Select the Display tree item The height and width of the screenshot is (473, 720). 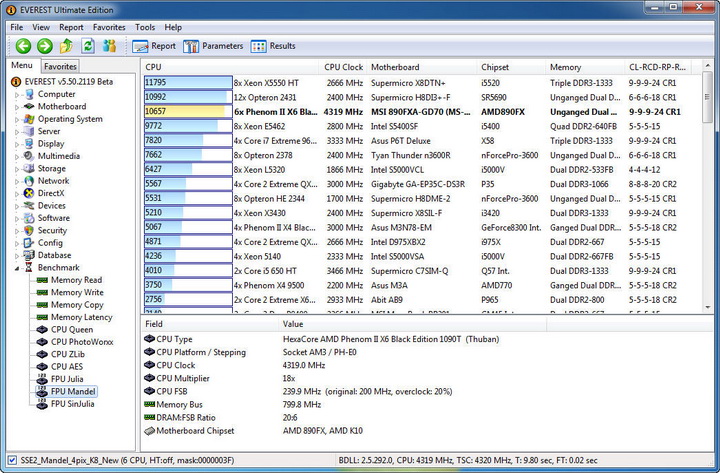[x=51, y=144]
